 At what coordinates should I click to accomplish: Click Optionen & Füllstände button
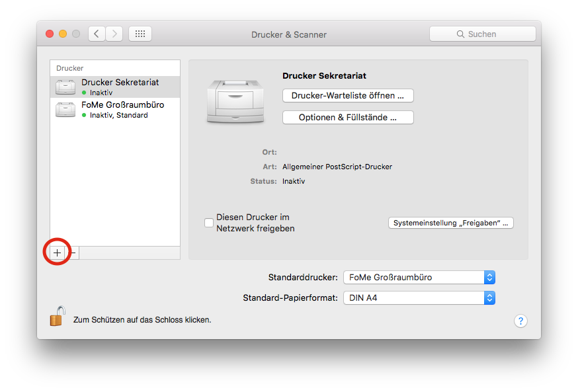(348, 118)
